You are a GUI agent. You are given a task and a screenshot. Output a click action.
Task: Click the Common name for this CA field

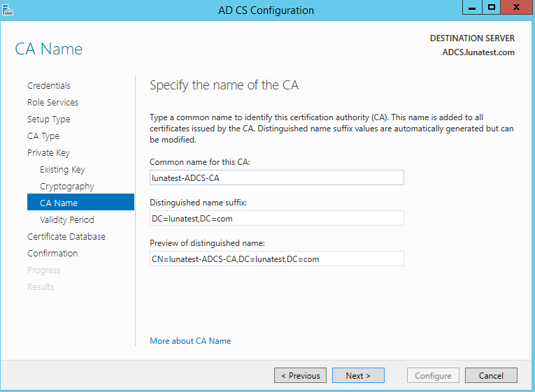point(277,177)
